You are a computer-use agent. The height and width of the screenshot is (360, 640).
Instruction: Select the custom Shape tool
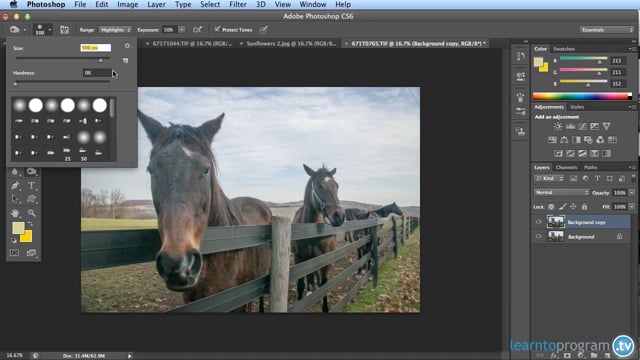pos(31,199)
